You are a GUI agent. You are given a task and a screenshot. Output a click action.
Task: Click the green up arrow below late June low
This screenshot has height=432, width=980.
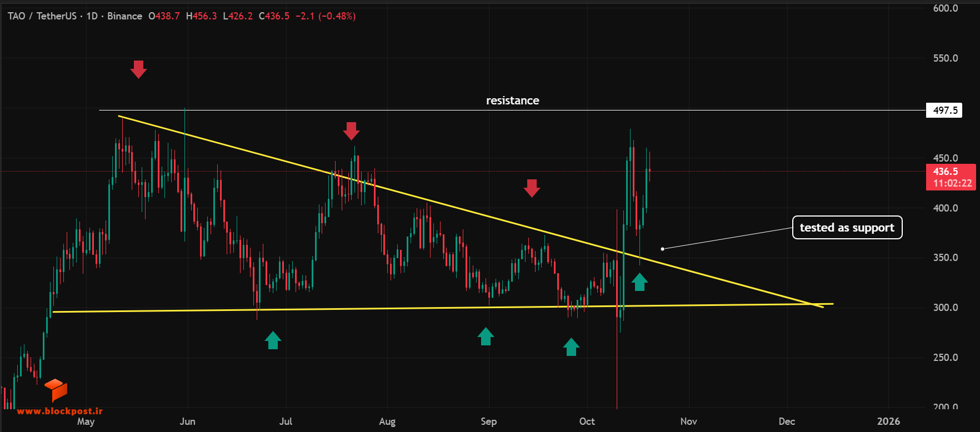pyautogui.click(x=273, y=340)
